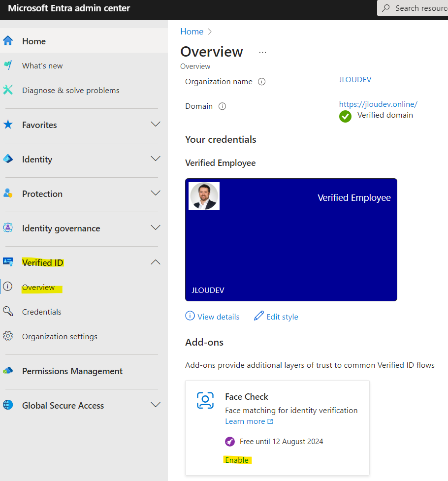Click the Overview info icon in sidebar

(8, 287)
